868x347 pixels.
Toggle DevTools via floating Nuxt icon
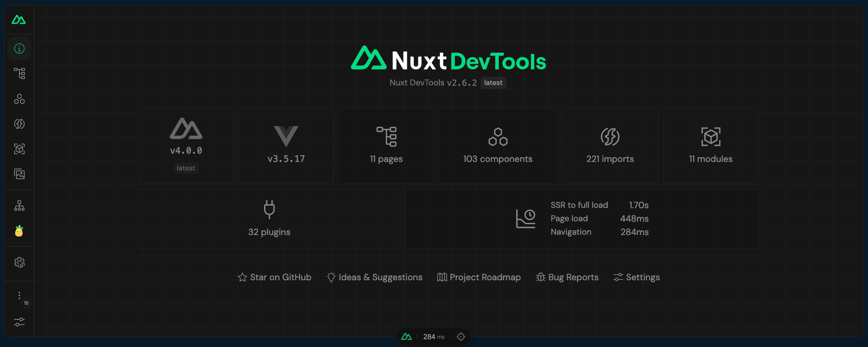[x=406, y=337]
